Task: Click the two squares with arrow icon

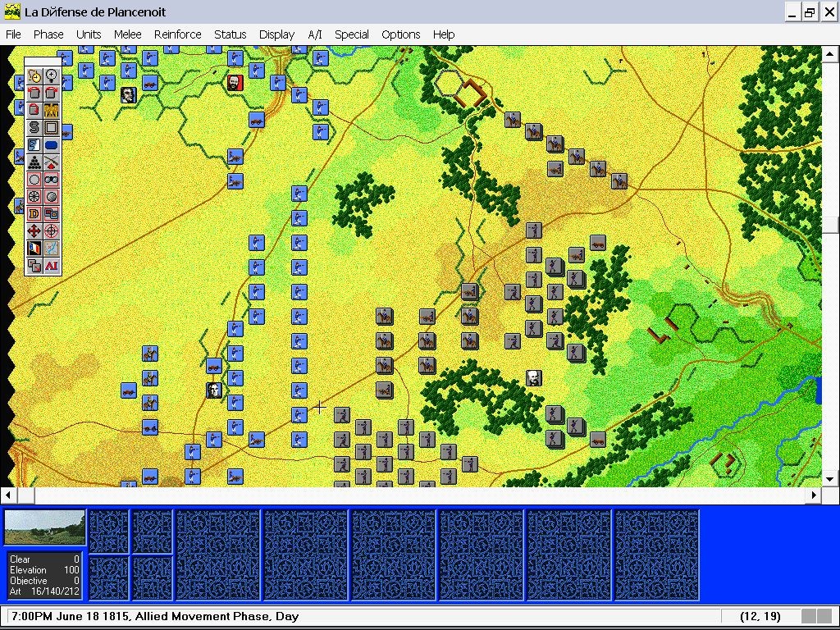Action: [x=34, y=265]
